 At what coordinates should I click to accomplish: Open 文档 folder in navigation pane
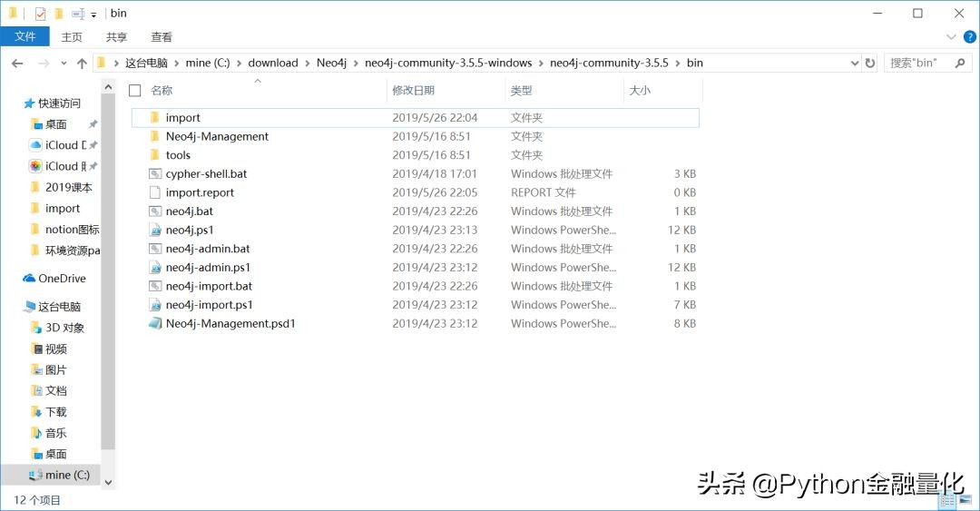tap(49, 391)
